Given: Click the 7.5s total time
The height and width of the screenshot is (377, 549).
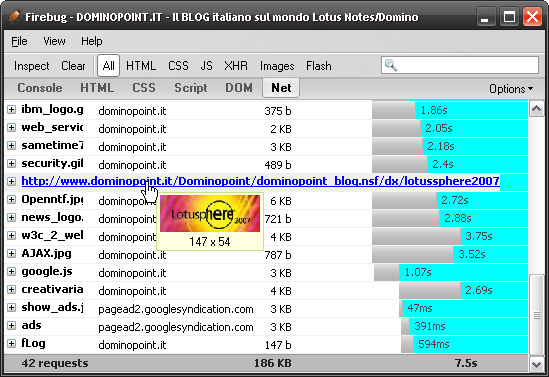Looking at the screenshot, I should tap(466, 363).
